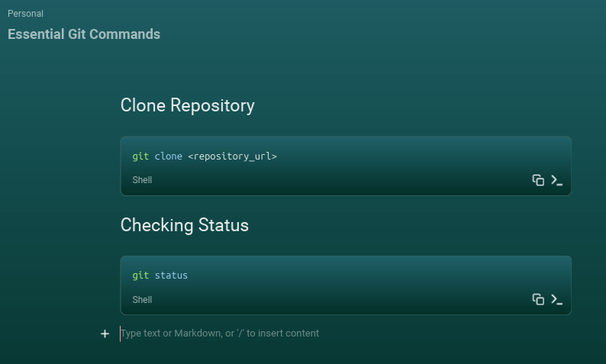The width and height of the screenshot is (606, 364).
Task: Click the text cursor before the placeholder text
Action: [x=120, y=333]
